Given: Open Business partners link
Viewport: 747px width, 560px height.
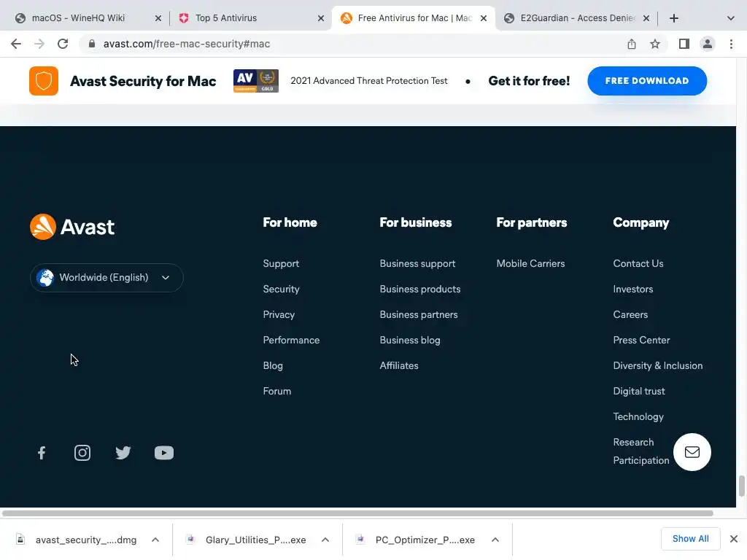Looking at the screenshot, I should 419,315.
